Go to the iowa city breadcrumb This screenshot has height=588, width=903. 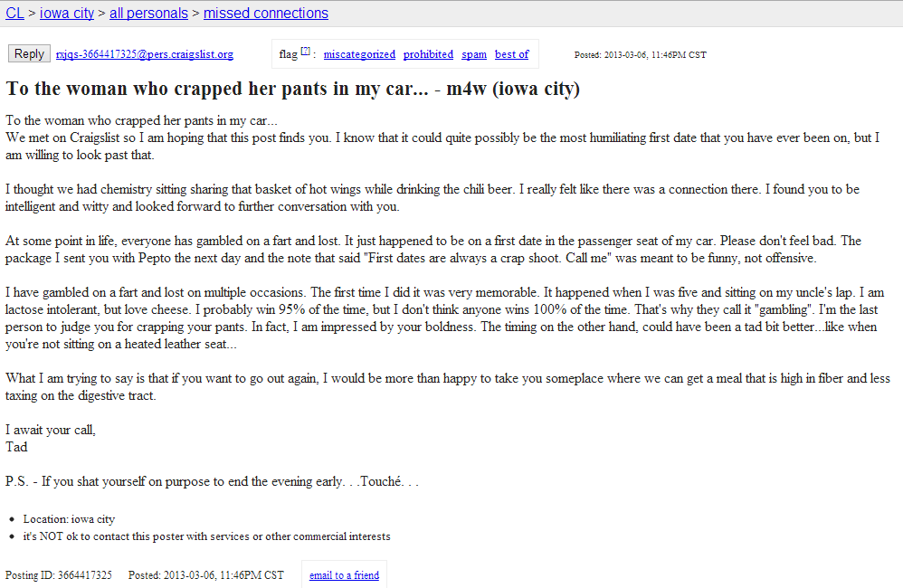(x=67, y=14)
